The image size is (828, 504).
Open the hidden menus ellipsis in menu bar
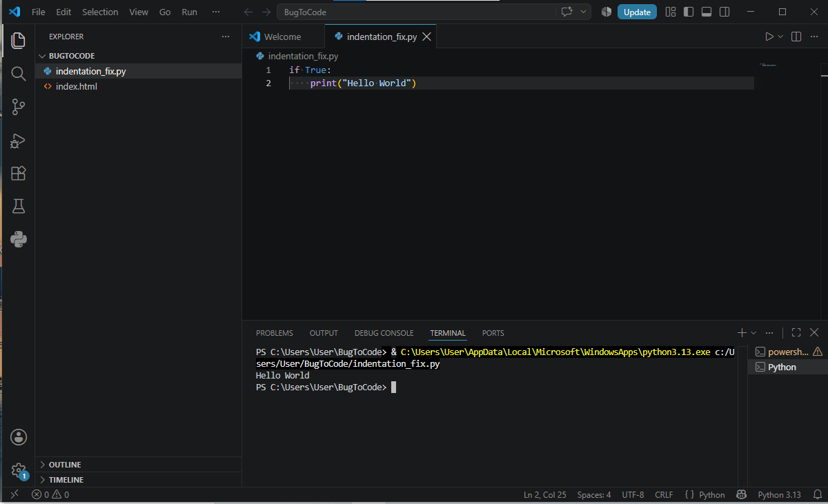tap(217, 12)
